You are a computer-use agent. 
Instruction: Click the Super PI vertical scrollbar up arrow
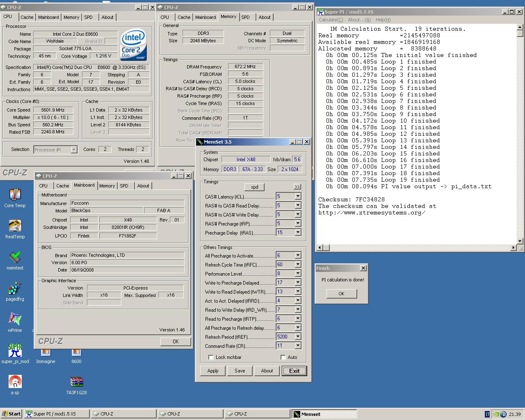coord(520,27)
